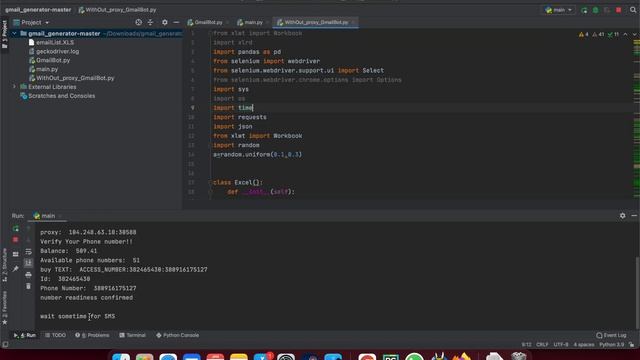Image resolution: width=640 pixels, height=360 pixels.
Task: Hide the Project panel with minus icon
Action: (x=176, y=22)
